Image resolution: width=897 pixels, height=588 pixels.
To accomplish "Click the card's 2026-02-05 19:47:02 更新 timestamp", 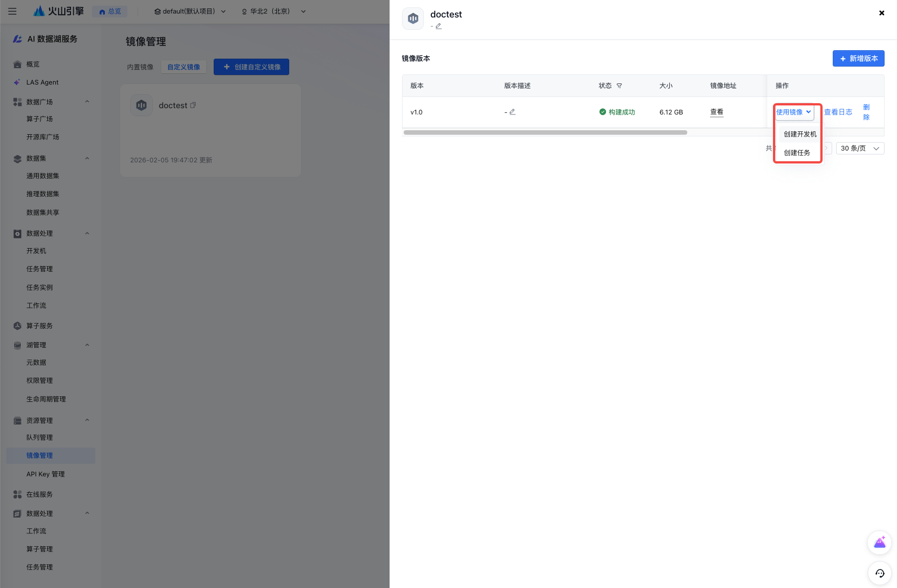I will 171,160.
